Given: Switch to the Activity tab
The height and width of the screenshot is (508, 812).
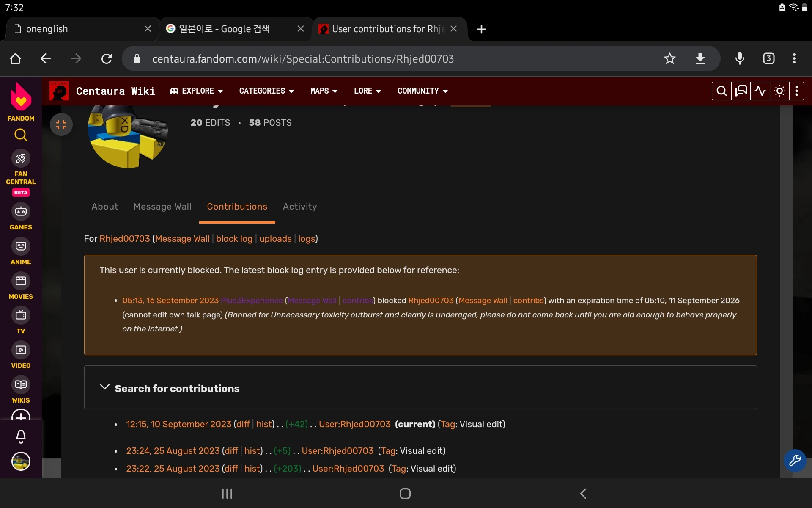Looking at the screenshot, I should [x=299, y=207].
